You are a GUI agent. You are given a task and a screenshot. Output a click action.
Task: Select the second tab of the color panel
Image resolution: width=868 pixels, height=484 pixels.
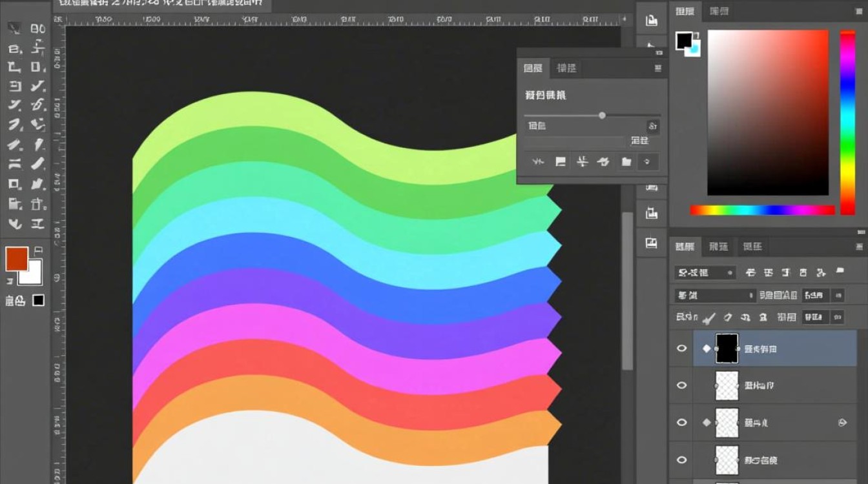[719, 12]
